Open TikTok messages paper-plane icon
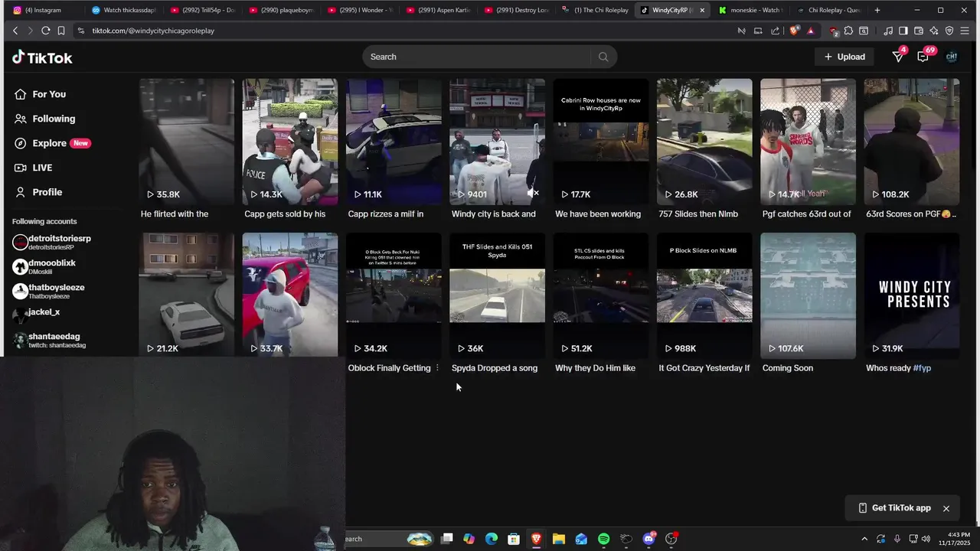The image size is (980, 551). [898, 57]
